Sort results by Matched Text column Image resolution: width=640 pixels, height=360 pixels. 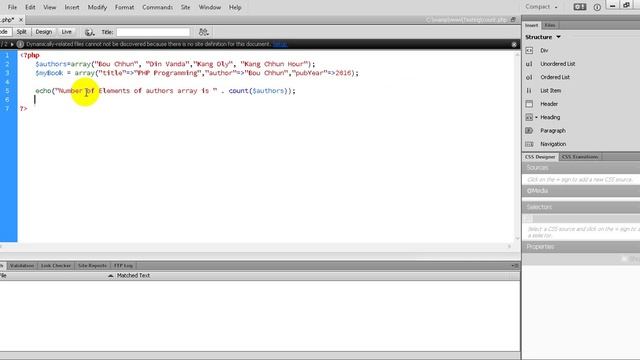pyautogui.click(x=133, y=276)
